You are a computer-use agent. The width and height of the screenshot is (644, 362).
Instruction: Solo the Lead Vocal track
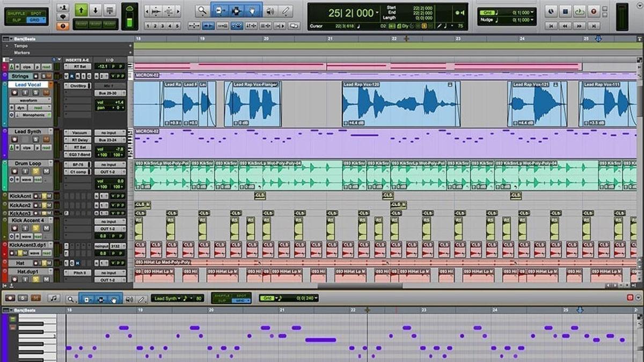pyautogui.click(x=36, y=92)
